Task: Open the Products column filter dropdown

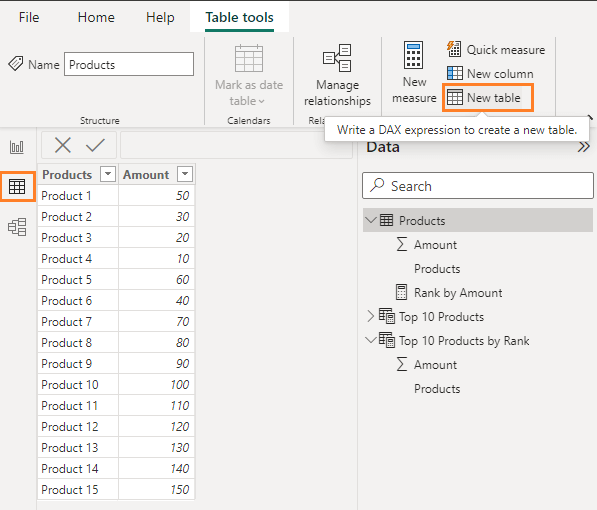Action: [108, 174]
